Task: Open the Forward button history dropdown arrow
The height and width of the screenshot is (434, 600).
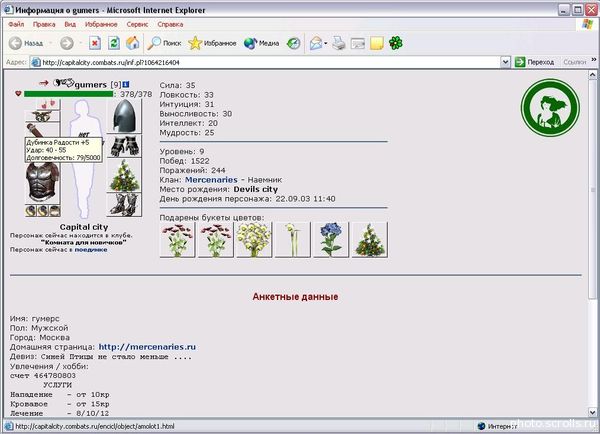Action: pos(80,43)
